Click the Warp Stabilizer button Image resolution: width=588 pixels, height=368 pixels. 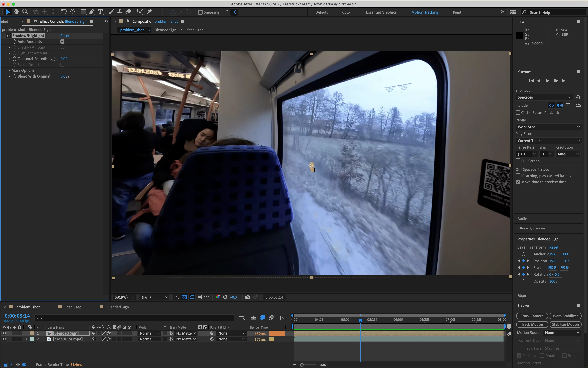click(565, 316)
